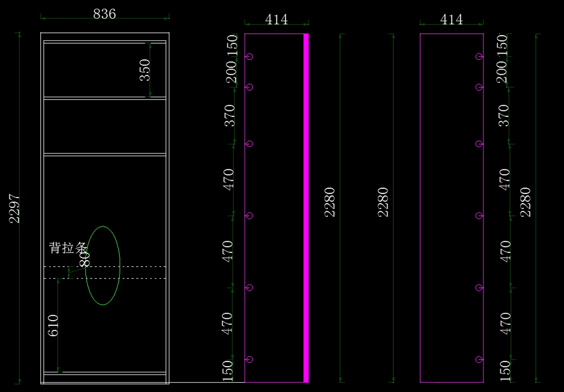Click the bottom hole on middle panel
Viewport: 564px width, 392px height.
[x=250, y=360]
